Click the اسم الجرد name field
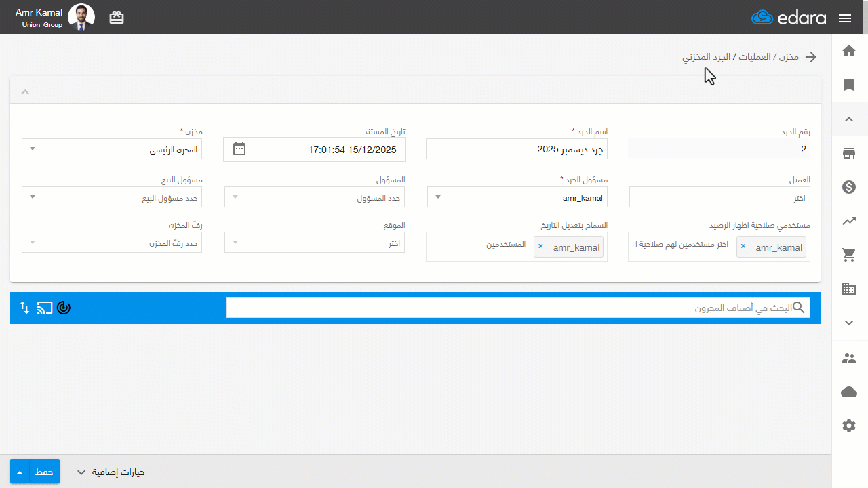 tap(517, 149)
